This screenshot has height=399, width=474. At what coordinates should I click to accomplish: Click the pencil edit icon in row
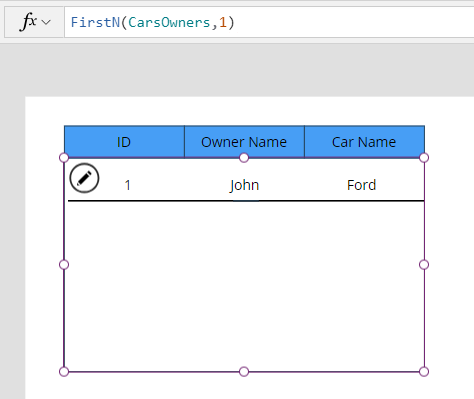click(84, 178)
